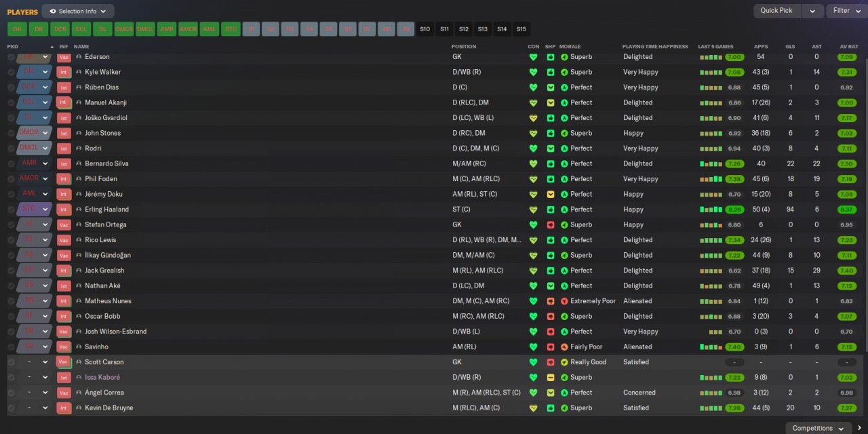Select the S10 substitute slot
Screen dimensions: 868x434
[425, 29]
